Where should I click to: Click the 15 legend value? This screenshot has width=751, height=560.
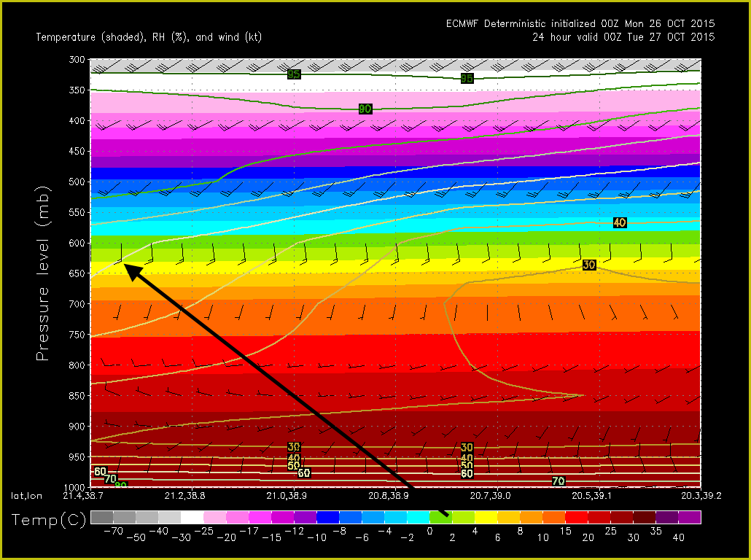[x=565, y=531]
